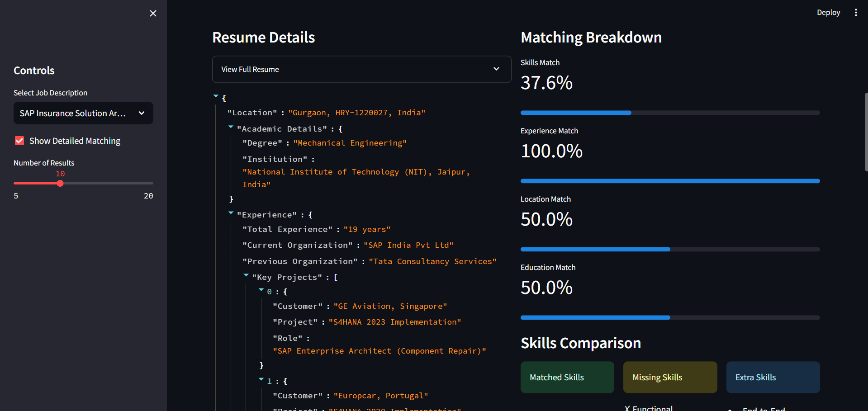Click the 100.0% Experience Match value
The width and height of the screenshot is (868, 411).
[551, 151]
